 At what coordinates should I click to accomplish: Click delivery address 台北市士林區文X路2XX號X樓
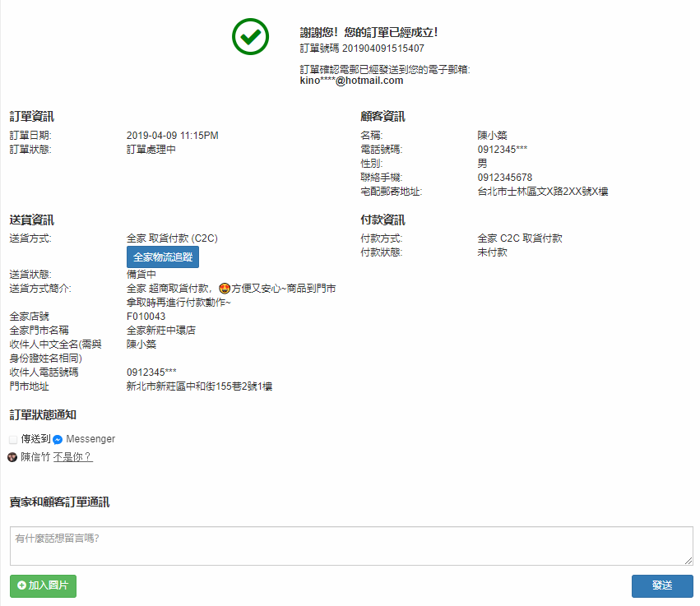(x=543, y=192)
